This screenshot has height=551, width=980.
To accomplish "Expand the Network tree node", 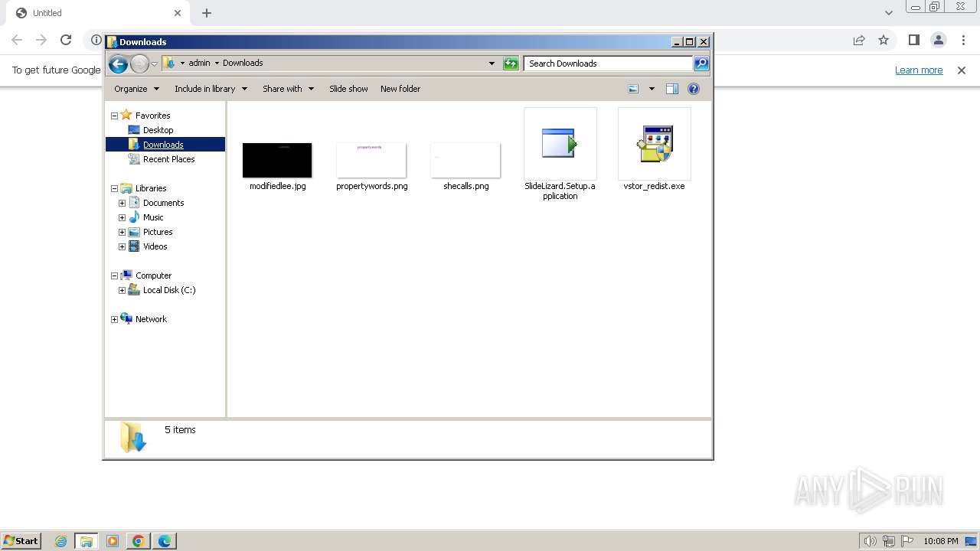I will coord(115,320).
